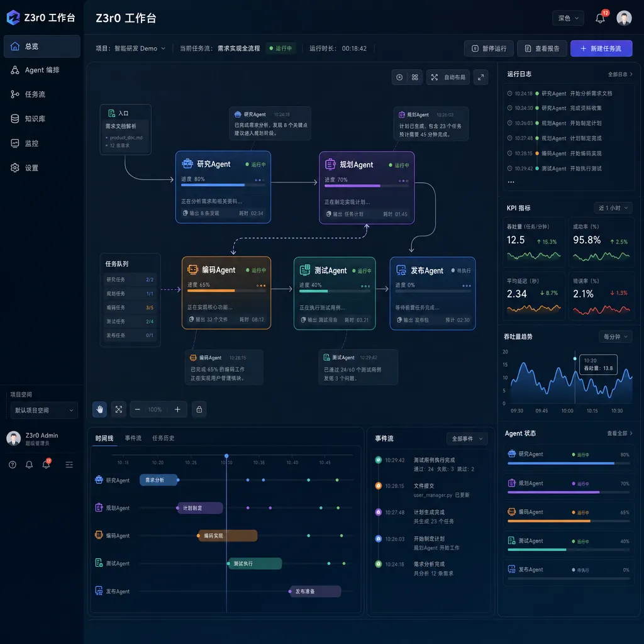Open 监控 in the sidebar
This screenshot has width=644, height=644.
[42, 143]
